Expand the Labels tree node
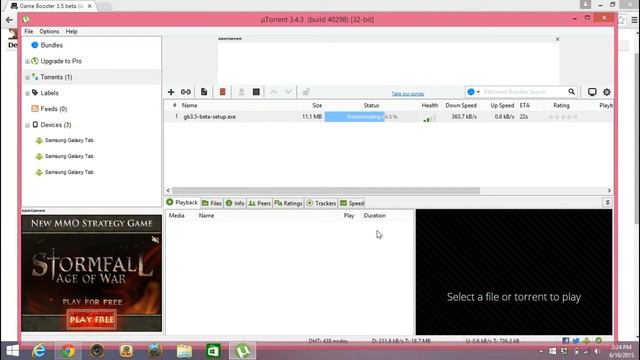The width and height of the screenshot is (640, 360). (x=27, y=93)
